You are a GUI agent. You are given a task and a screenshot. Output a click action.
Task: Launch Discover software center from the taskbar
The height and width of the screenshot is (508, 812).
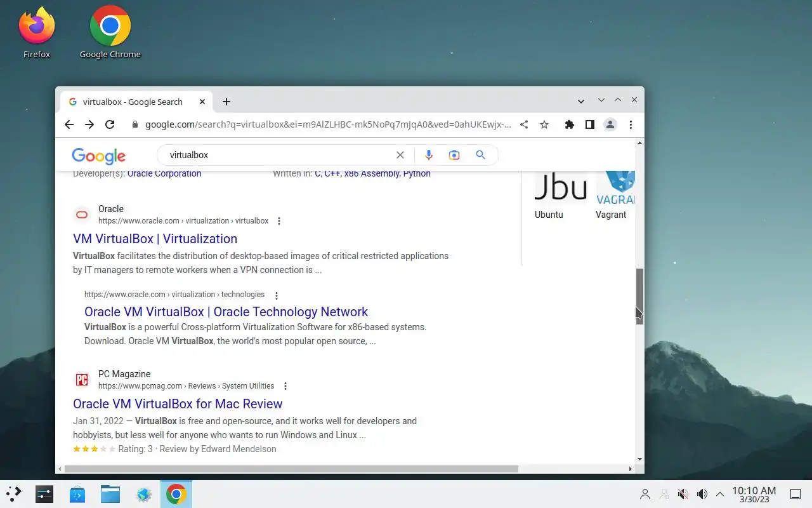(77, 494)
